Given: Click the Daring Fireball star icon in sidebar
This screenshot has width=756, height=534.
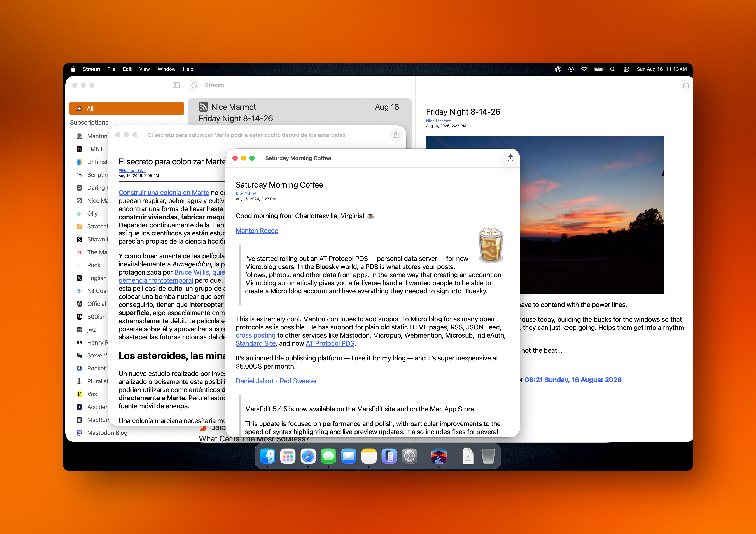Looking at the screenshot, I should coord(79,188).
